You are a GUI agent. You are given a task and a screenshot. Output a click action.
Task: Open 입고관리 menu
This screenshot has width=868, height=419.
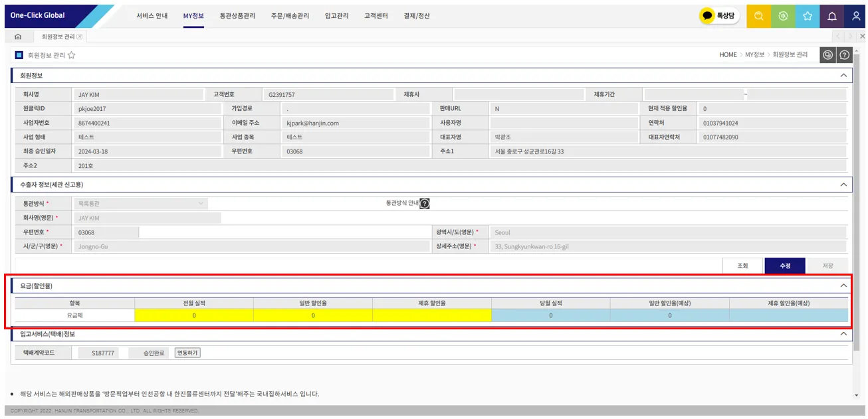(337, 16)
